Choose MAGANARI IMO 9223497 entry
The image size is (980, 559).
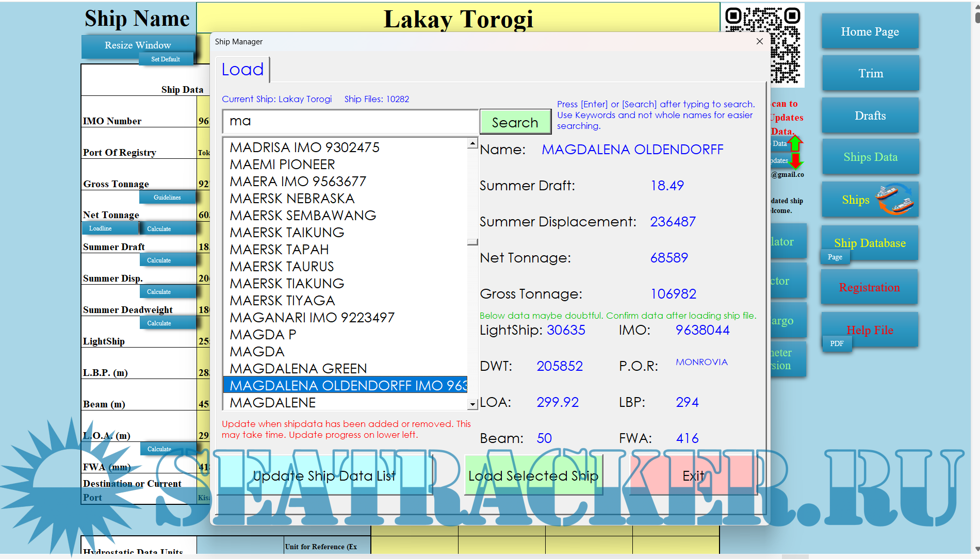click(x=312, y=318)
